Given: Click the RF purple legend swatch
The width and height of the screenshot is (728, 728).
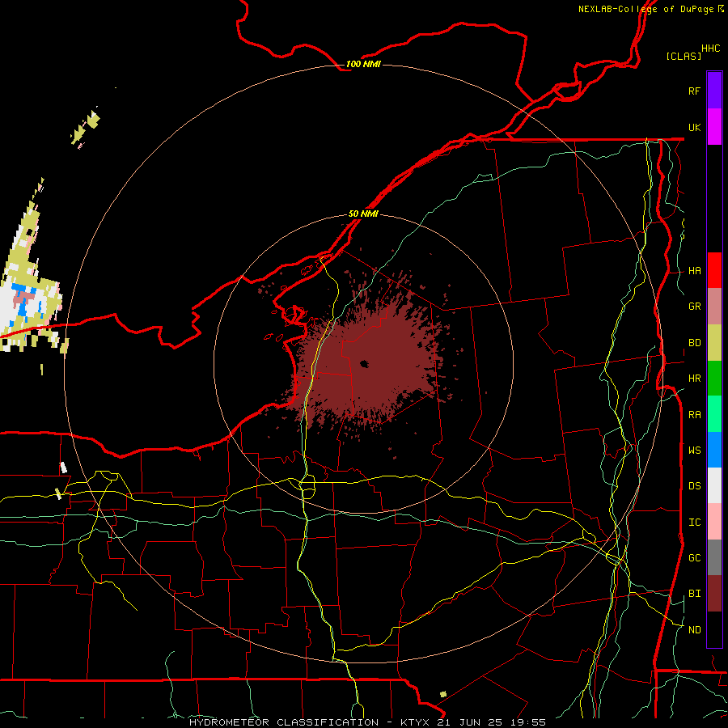Looking at the screenshot, I should (714, 91).
